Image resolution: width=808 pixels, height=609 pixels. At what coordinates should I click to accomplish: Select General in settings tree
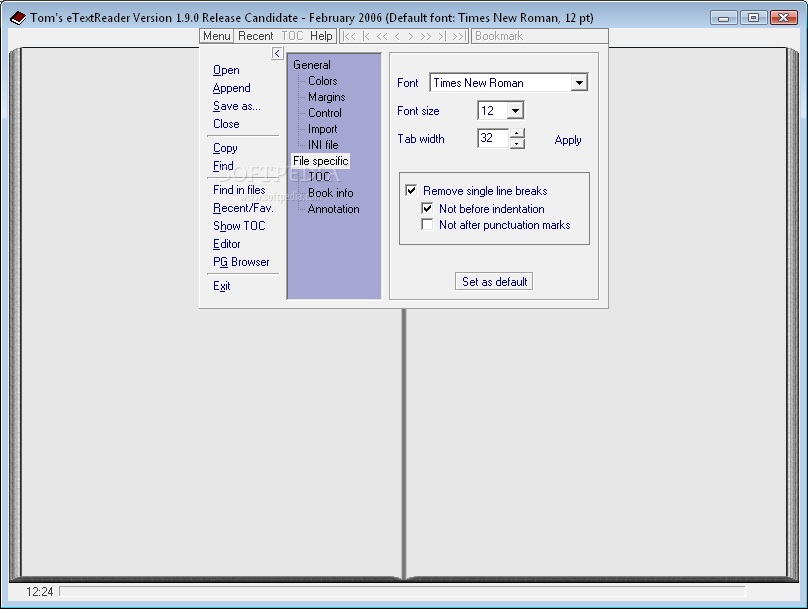tap(312, 65)
